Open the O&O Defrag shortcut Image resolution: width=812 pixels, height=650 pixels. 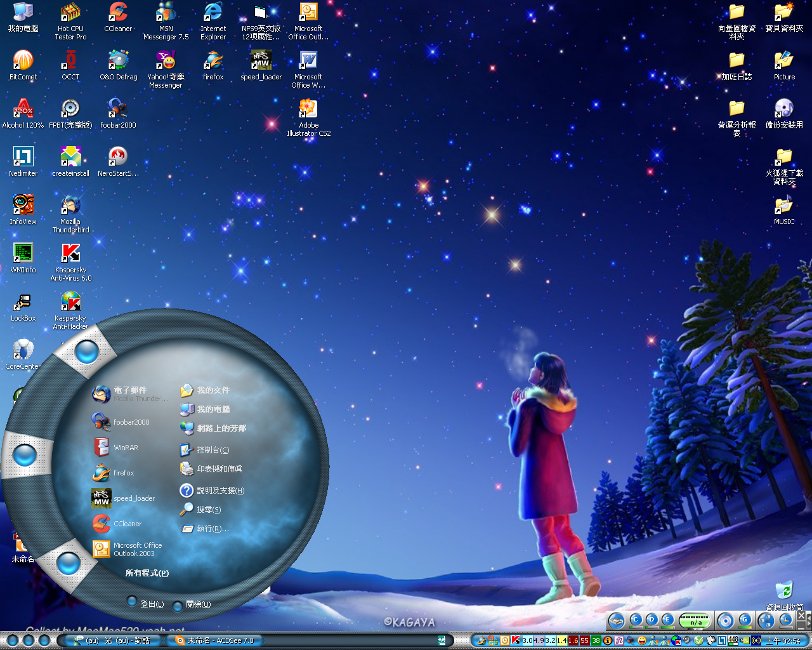(118, 62)
